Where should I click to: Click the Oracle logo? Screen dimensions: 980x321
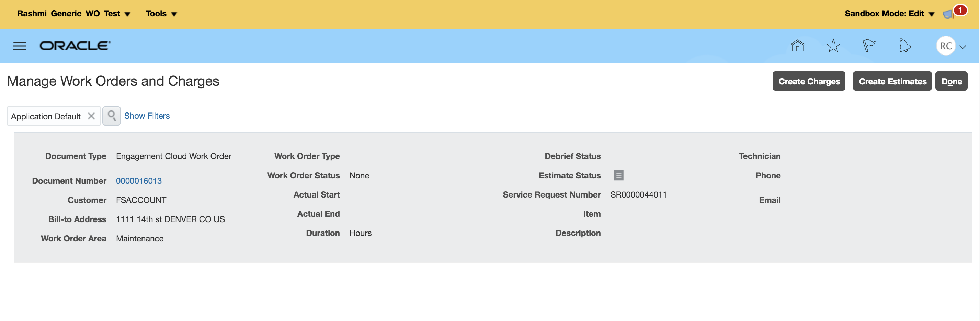point(75,46)
